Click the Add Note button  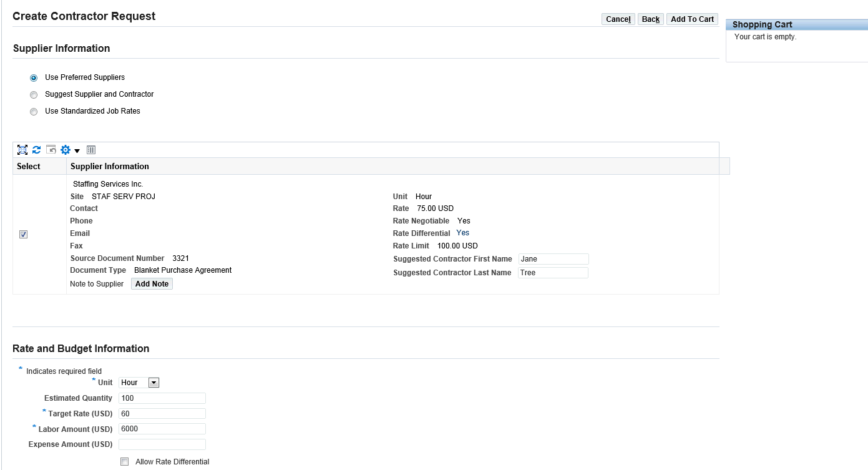(x=152, y=284)
